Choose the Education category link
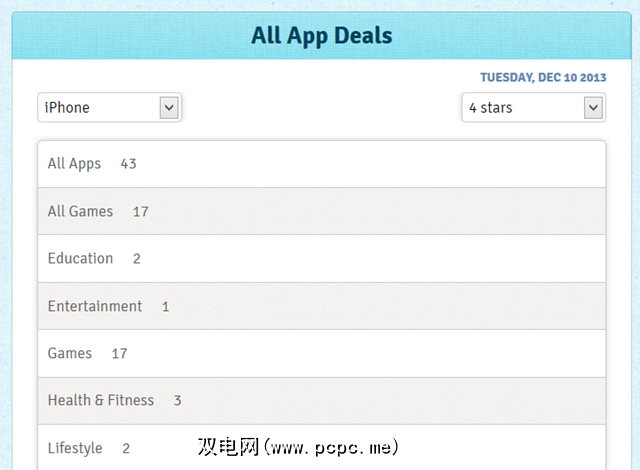Screen dimensions: 640x470 (x=80, y=258)
